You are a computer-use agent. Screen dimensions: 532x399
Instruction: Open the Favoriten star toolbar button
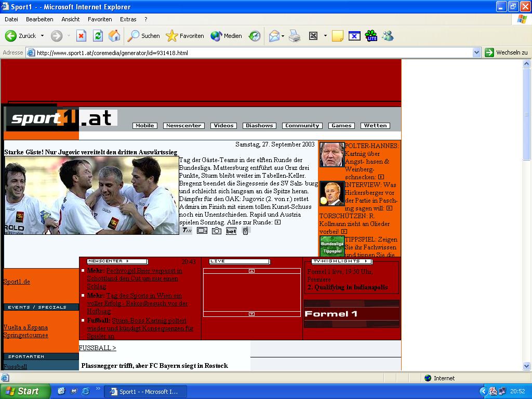coord(185,36)
